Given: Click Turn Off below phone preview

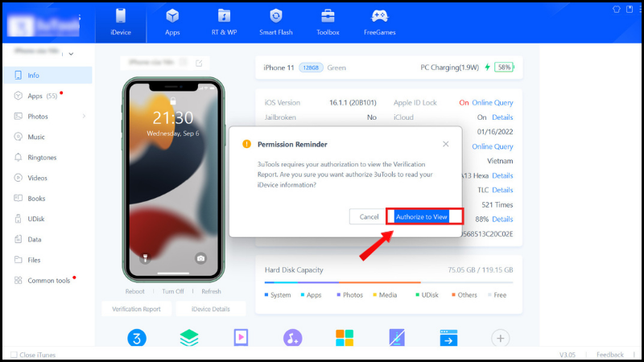Looking at the screenshot, I should [x=173, y=291].
